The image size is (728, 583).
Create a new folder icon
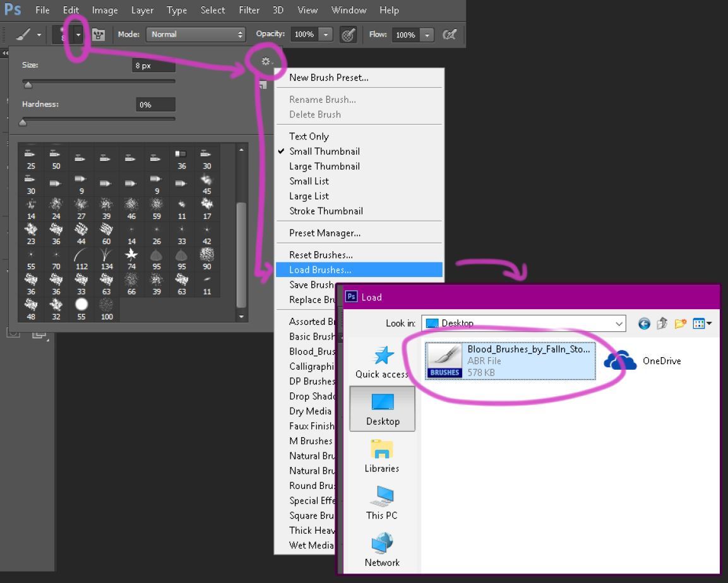coord(680,323)
